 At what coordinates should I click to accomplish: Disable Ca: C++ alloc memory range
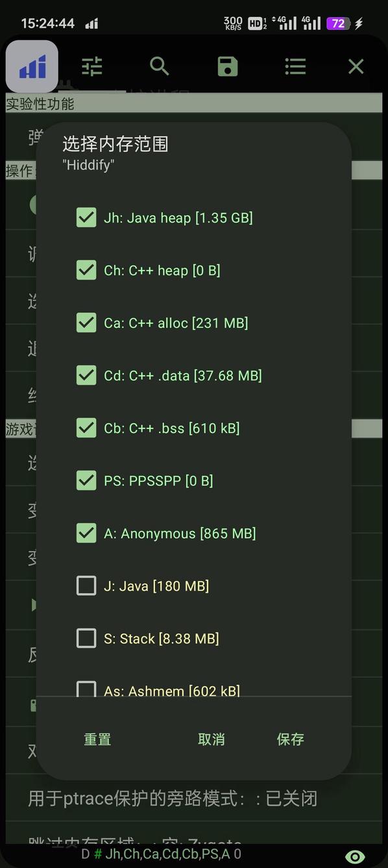tap(86, 322)
